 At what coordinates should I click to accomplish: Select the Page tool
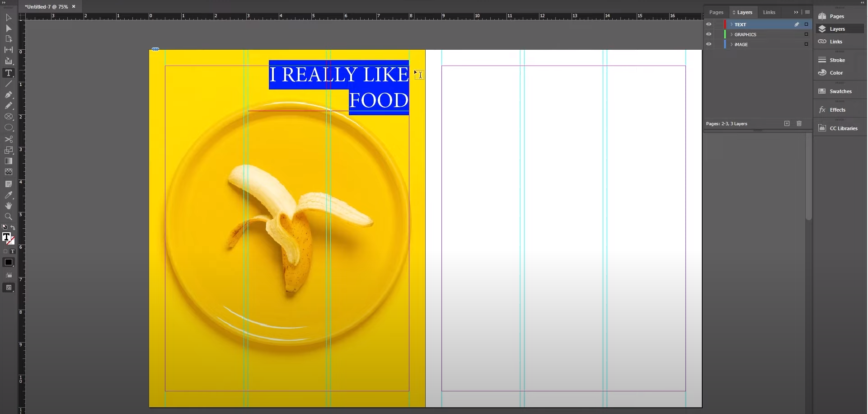[x=8, y=39]
